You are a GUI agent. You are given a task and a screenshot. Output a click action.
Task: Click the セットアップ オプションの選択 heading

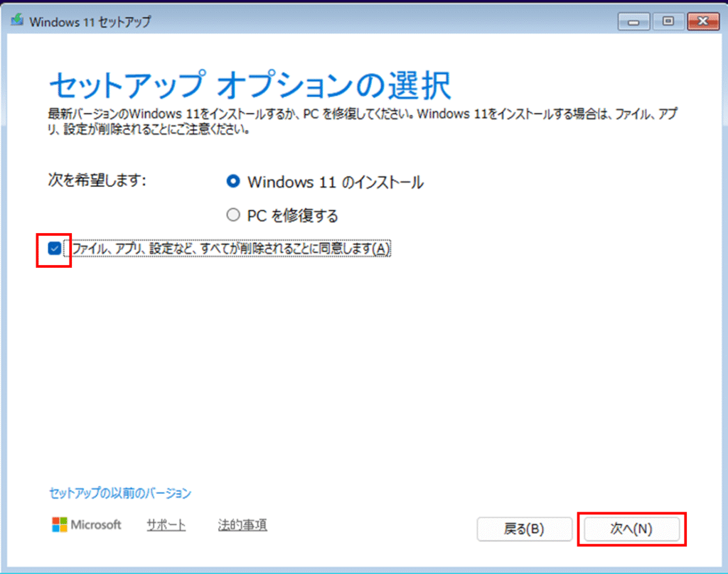(x=250, y=87)
